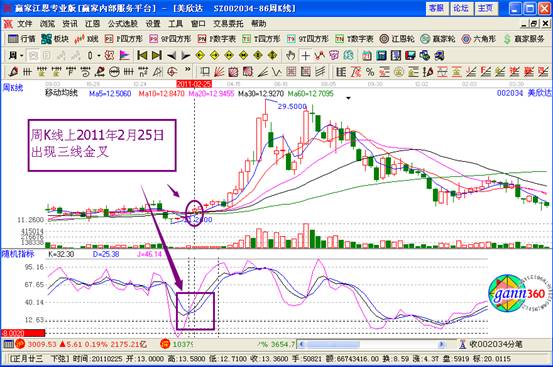Click the calendar icon in toolbar

367,55
